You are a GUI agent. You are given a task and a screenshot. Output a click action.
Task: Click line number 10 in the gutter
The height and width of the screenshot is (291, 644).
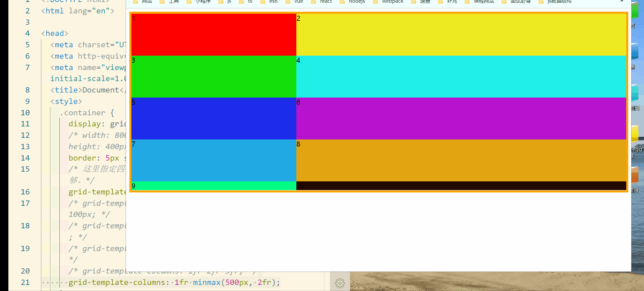coord(25,113)
